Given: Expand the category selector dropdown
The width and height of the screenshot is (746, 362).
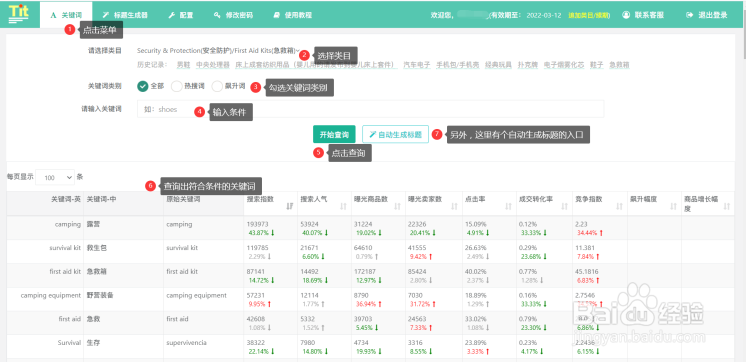Looking at the screenshot, I should (218, 50).
